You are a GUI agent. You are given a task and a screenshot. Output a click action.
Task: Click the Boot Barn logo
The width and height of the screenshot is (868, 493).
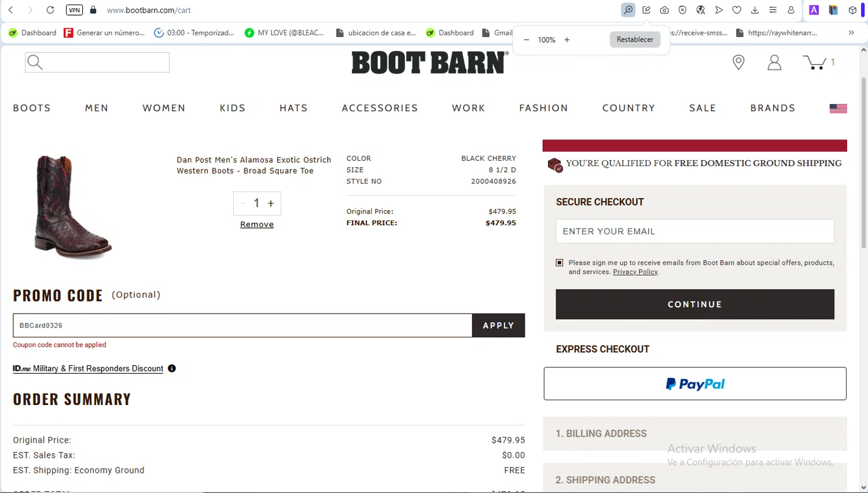(430, 62)
